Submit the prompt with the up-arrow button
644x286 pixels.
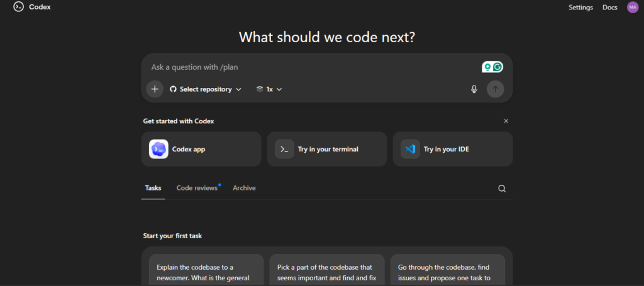click(x=496, y=89)
